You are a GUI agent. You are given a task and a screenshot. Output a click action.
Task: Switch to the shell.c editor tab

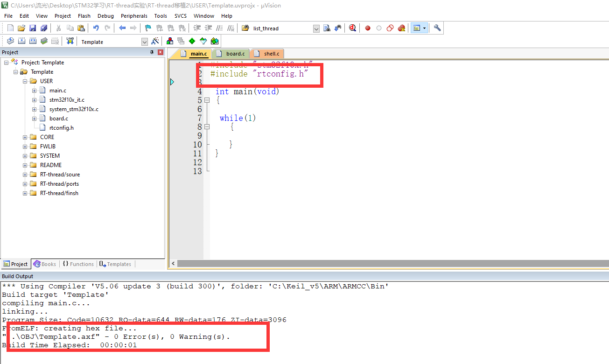tap(267, 54)
